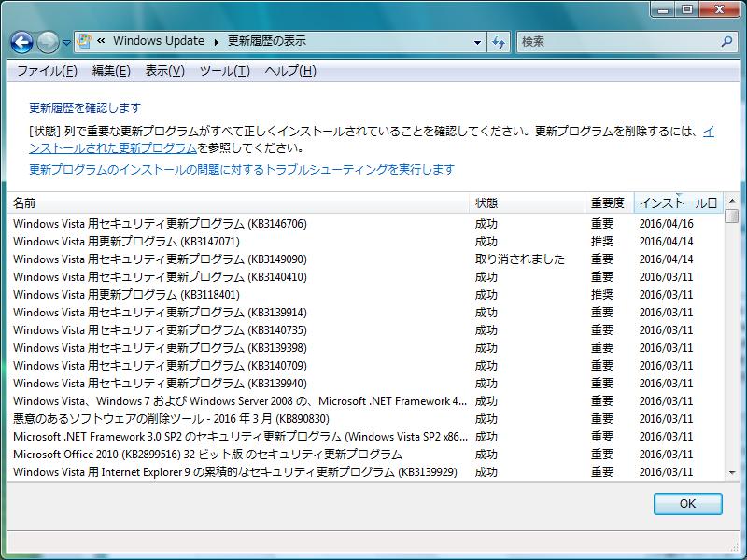Open the ファイル(F) menu
Viewport: 747px width, 560px height.
[47, 71]
